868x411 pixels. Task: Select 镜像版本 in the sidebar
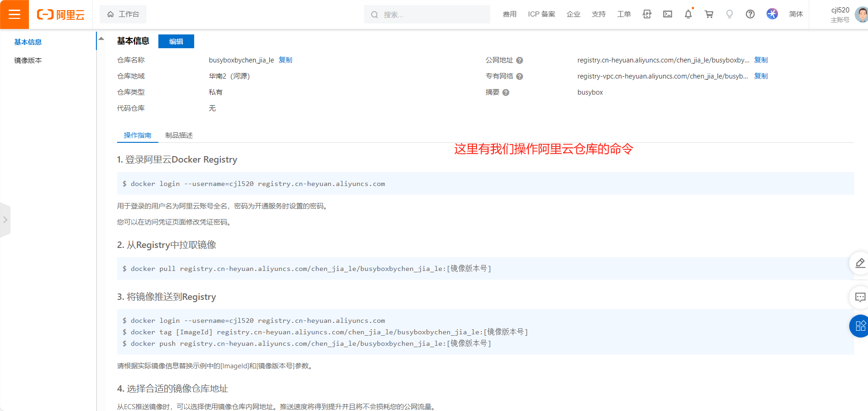(x=28, y=60)
